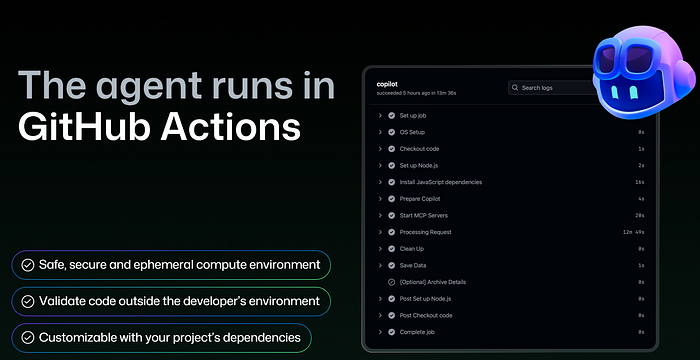Screen dimensions: 700x360
Task: Expand the Set up Node.js step chevron
Action: [x=380, y=165]
